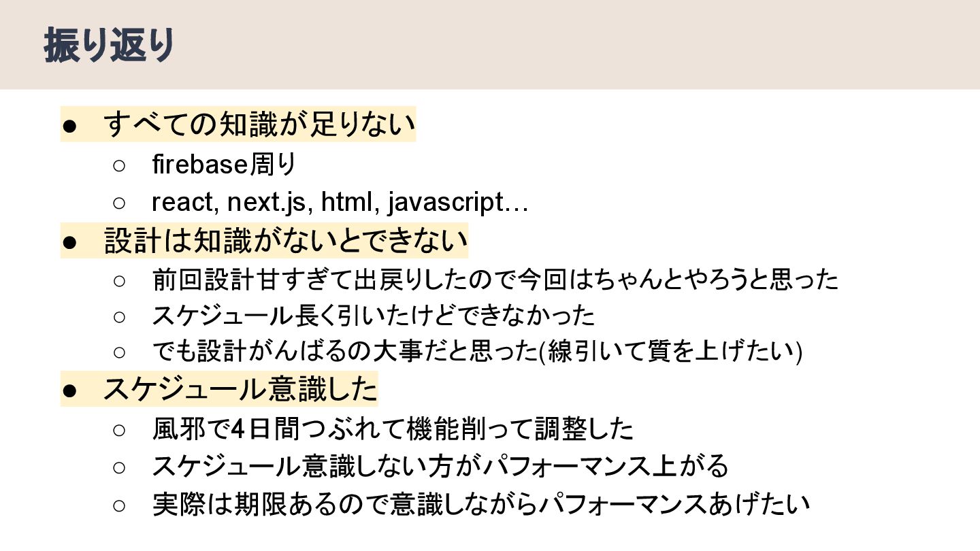980x551 pixels.
Task: Click the line starting 実際は期限あるので
Action: [x=481, y=504]
